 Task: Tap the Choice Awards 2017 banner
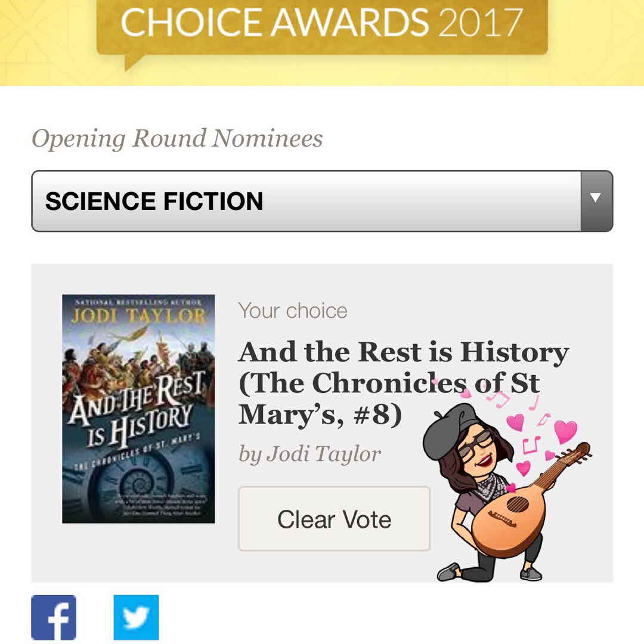point(322,24)
